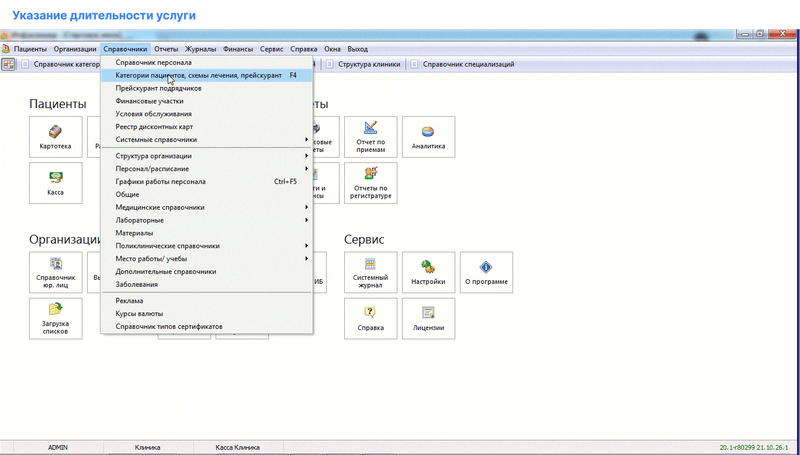Open the Аналитика tile

coord(429,137)
